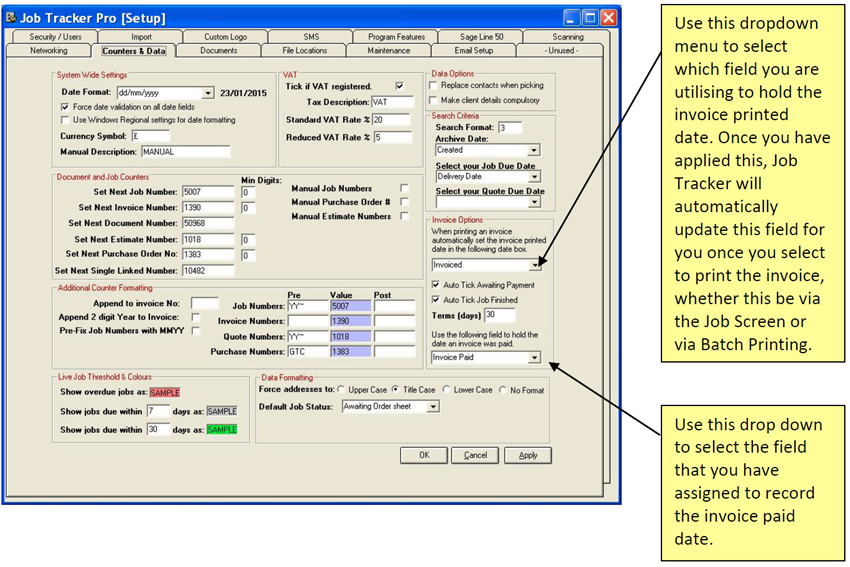Screen dimensions: 850x567
Task: Open the Archive Date dropdown
Action: click(x=534, y=150)
